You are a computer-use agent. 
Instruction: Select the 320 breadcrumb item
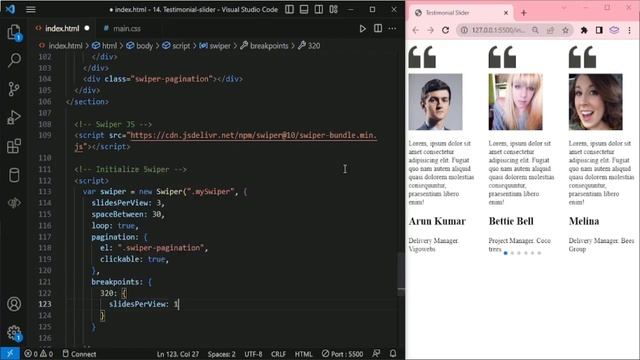309,46
